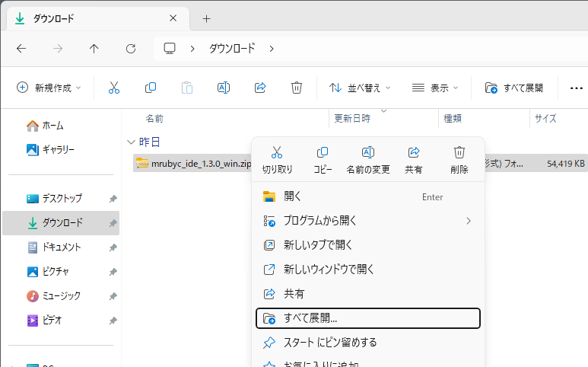Click 切り取り in the context menu
Viewport: 588px width, 367px height.
[x=277, y=161]
